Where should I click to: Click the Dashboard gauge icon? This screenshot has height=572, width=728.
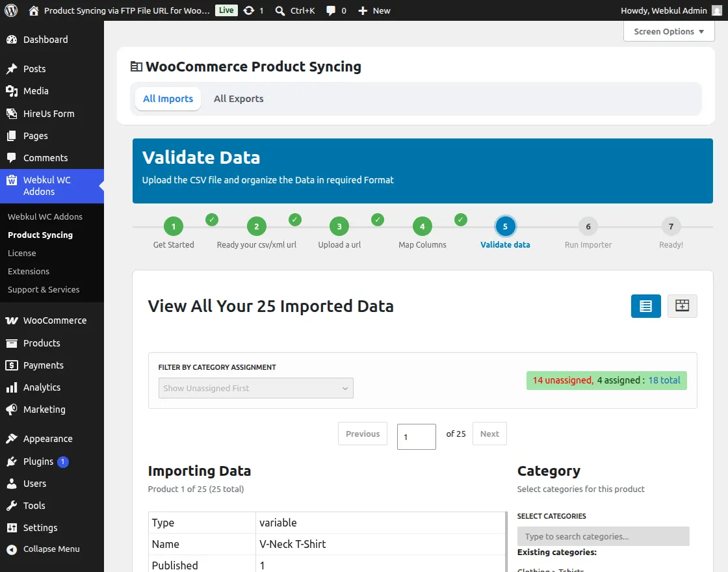tap(12, 40)
